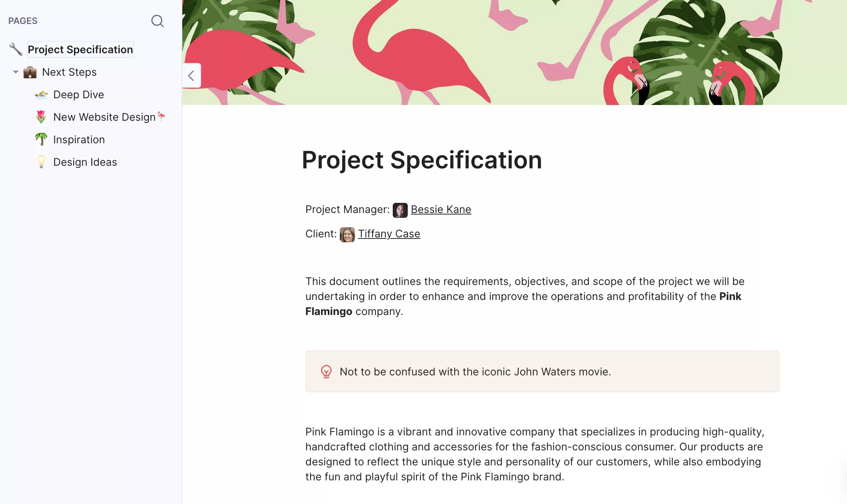This screenshot has height=504, width=847.
Task: Click the flamingo cover banner image
Action: (514, 52)
